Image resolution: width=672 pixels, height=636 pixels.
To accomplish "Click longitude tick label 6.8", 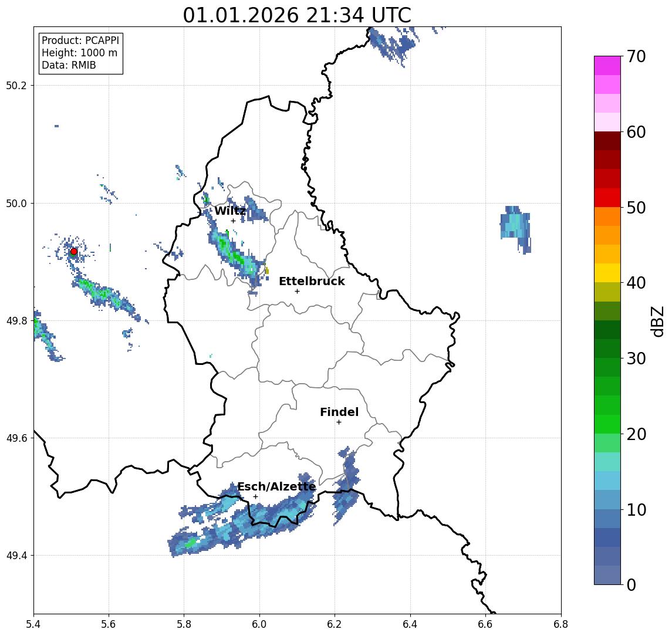I will coord(560,624).
